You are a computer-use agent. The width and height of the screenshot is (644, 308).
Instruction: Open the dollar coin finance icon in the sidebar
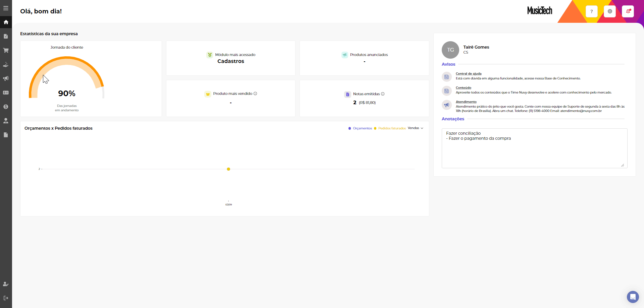tap(6, 107)
